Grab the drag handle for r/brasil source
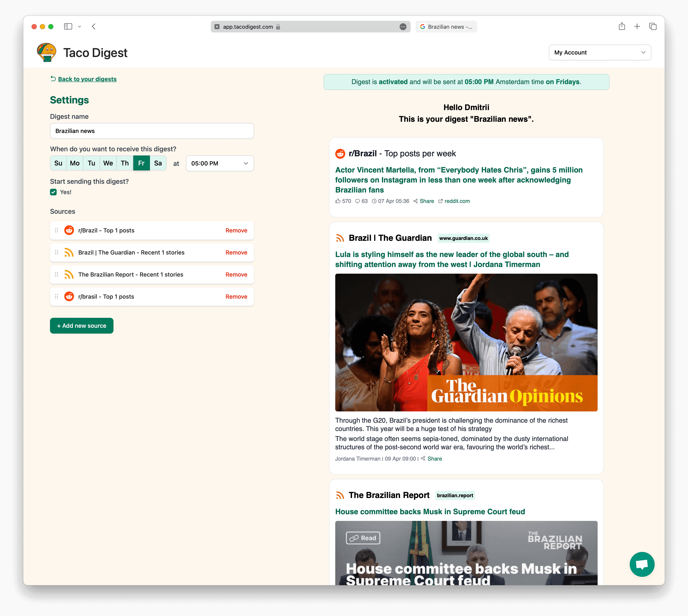Viewport: 688px width, 616px height. [x=57, y=296]
